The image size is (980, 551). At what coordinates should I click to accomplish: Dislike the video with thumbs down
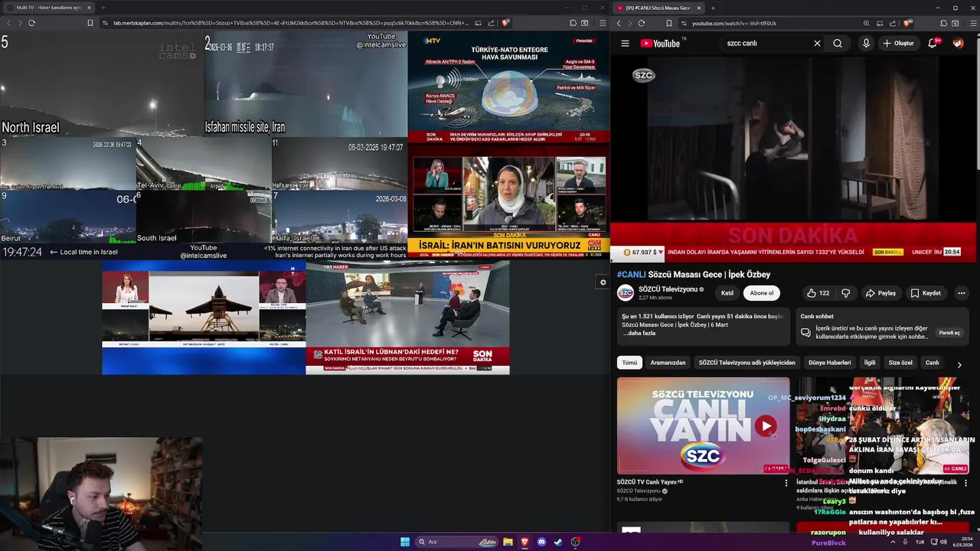pos(846,293)
